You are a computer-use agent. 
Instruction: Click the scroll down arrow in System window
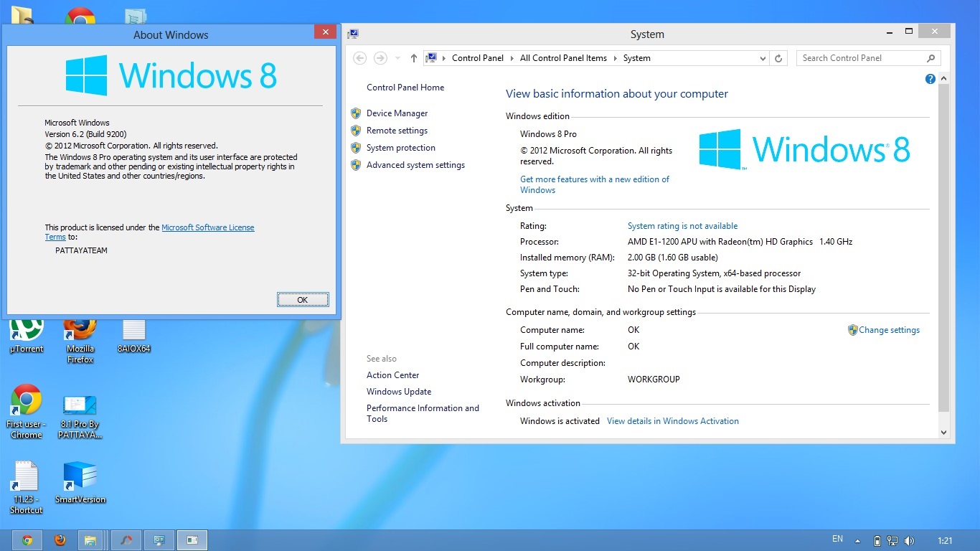click(x=943, y=432)
